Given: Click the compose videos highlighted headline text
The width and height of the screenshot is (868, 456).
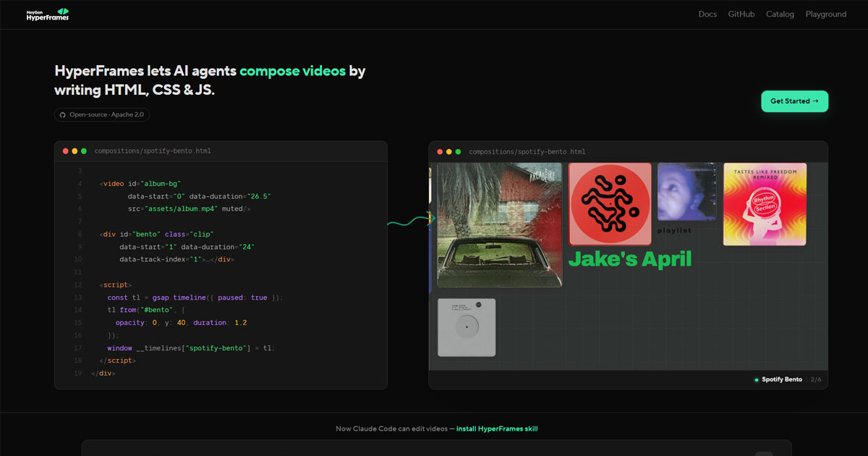Looking at the screenshot, I should coord(292,71).
